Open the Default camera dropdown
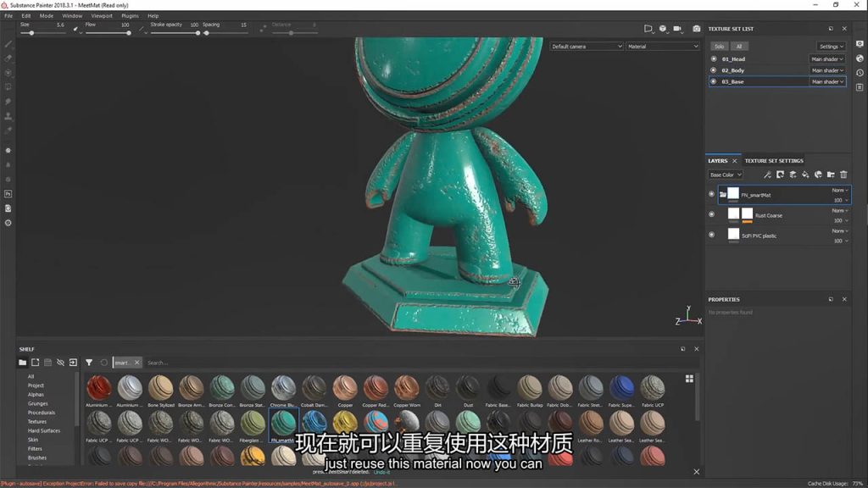The width and height of the screenshot is (868, 488). click(x=587, y=47)
